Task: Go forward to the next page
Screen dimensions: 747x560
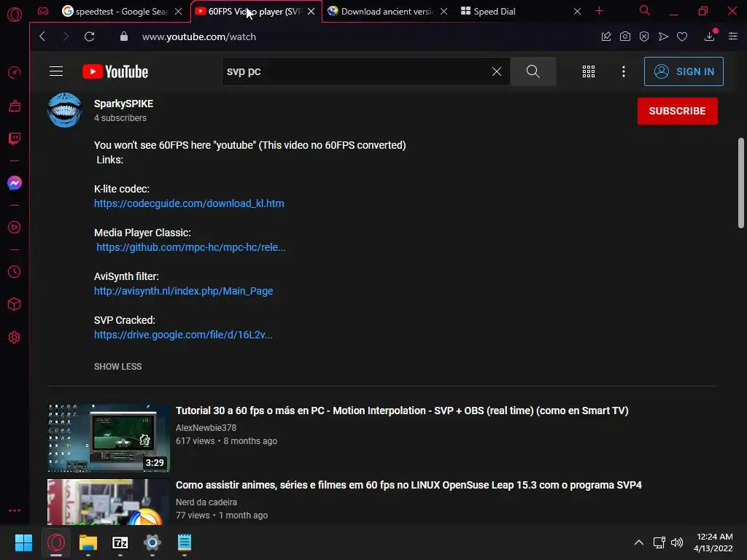Action: [66, 36]
